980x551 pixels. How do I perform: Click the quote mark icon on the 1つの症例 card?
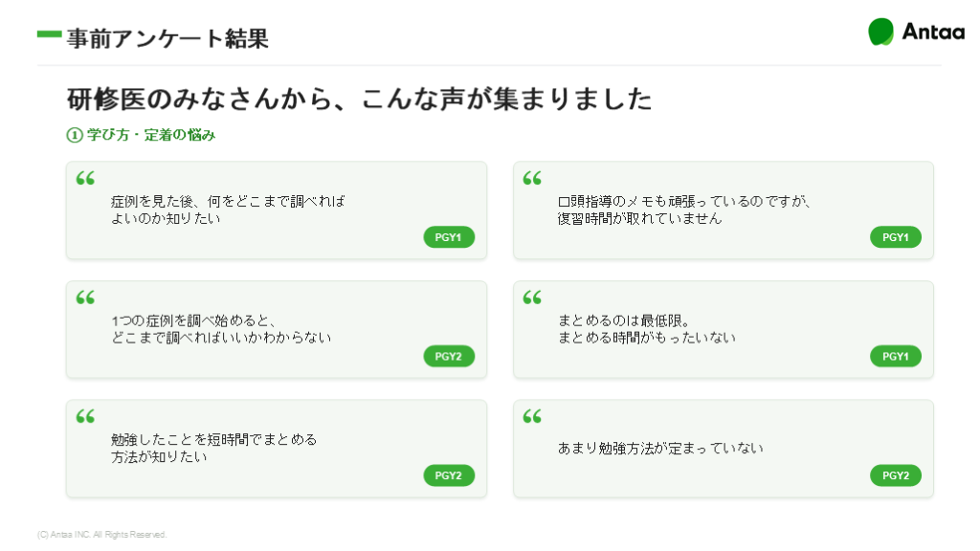point(85,298)
